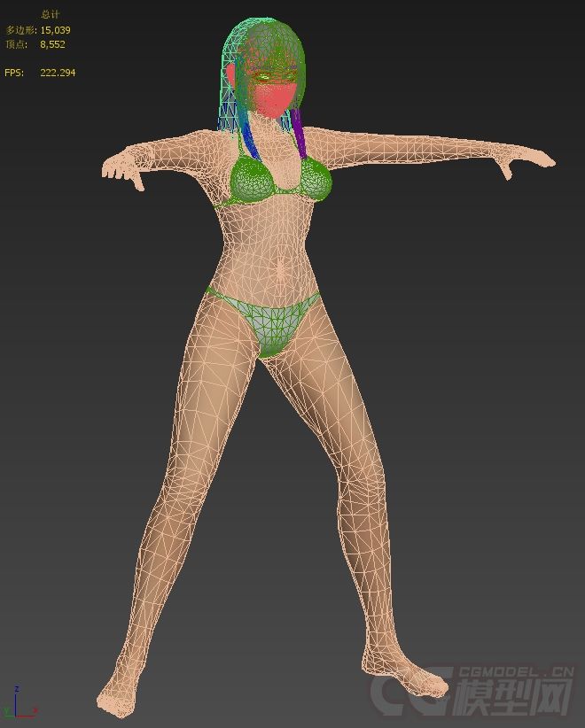Image resolution: width=585 pixels, height=728 pixels.
Task: Click the 顶点 vertex label
Action: 16,43
